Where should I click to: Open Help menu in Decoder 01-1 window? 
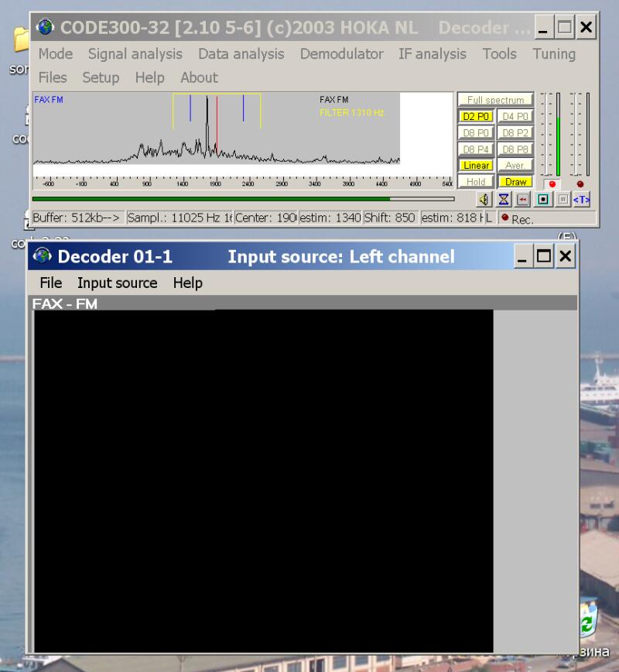[187, 283]
